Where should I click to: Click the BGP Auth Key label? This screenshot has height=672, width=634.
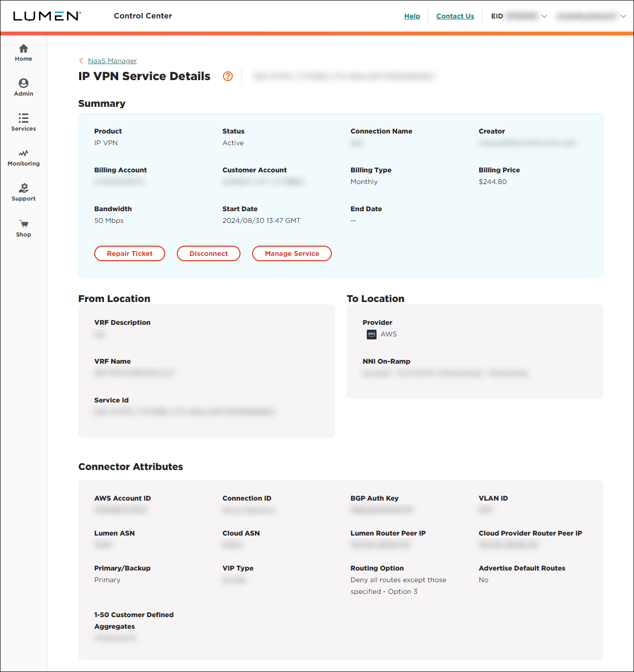click(375, 498)
